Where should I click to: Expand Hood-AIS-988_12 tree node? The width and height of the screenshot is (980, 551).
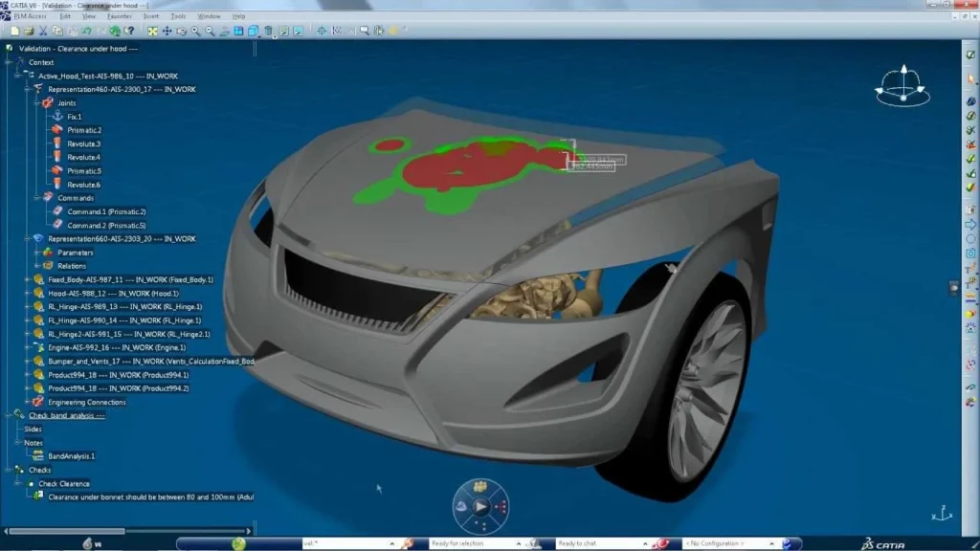pos(28,294)
